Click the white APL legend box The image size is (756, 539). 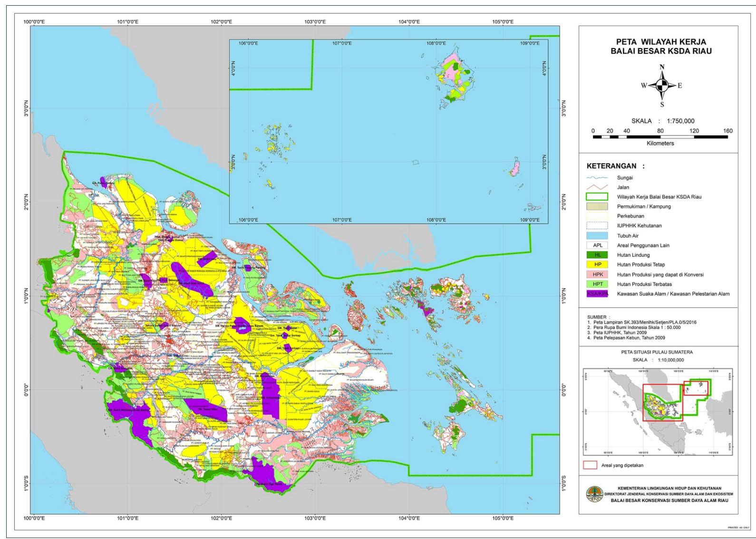tap(597, 245)
